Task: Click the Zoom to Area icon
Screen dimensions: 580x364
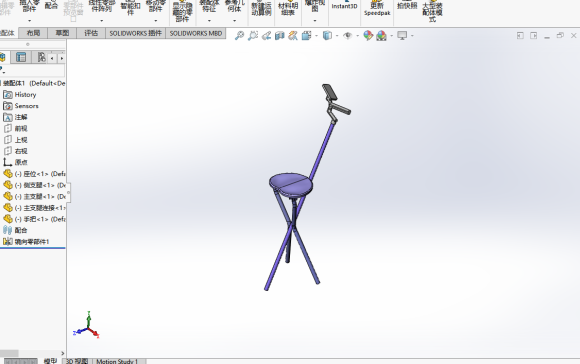Action: (253, 36)
